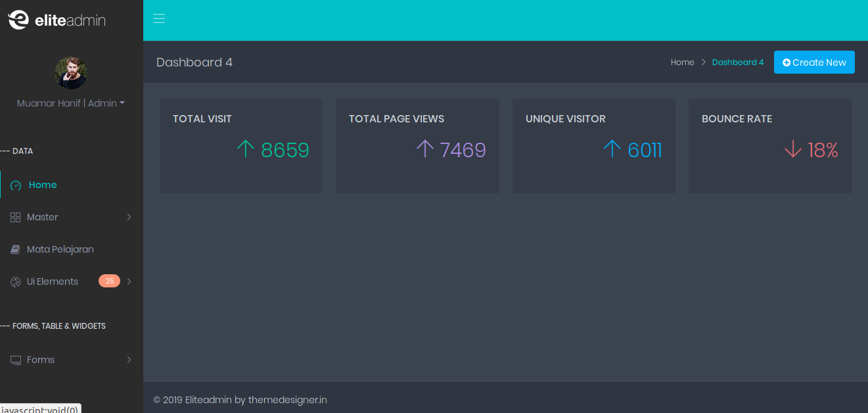The height and width of the screenshot is (413, 868).
Task: Click the Master grid icon
Action: tap(15, 216)
